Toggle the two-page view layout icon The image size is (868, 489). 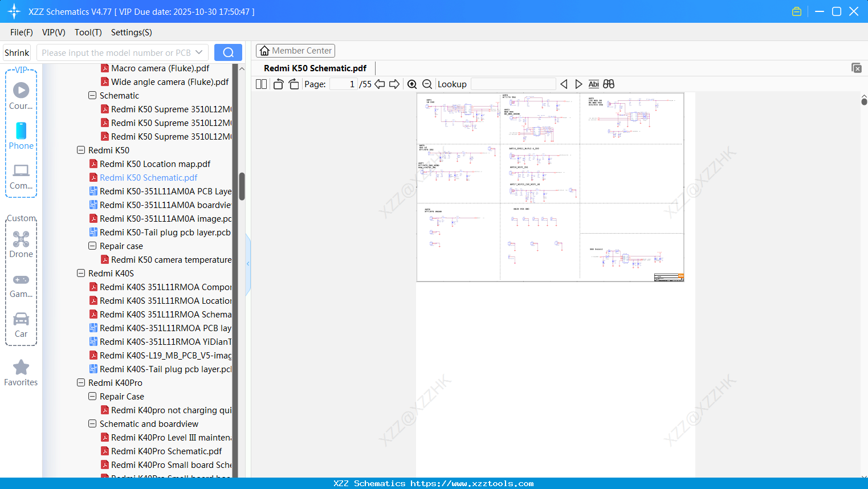click(261, 84)
